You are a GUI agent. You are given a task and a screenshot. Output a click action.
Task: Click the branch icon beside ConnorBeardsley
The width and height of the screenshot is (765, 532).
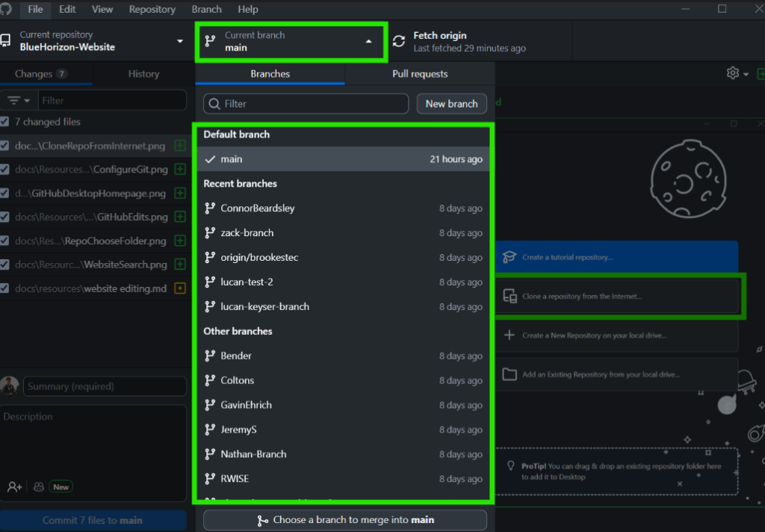point(210,208)
